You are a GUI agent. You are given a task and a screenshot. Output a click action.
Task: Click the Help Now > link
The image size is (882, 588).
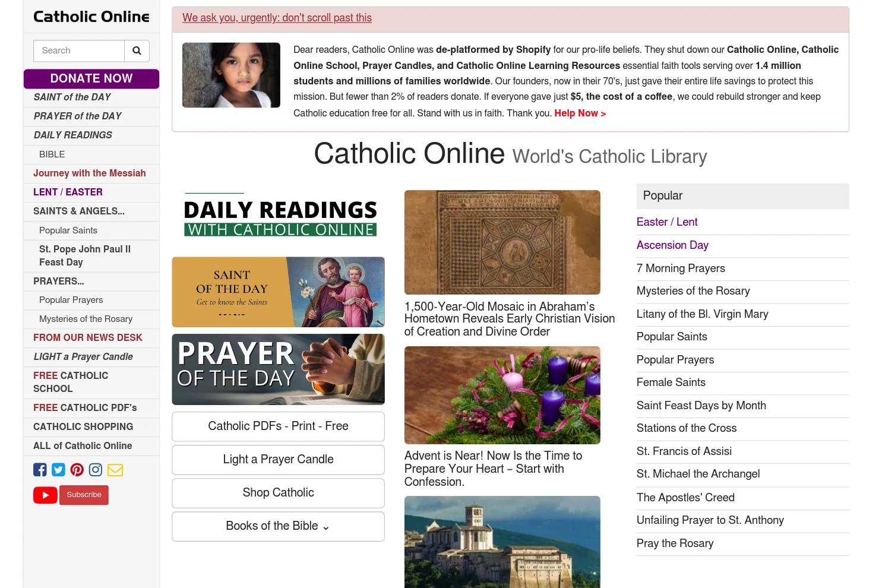point(580,113)
